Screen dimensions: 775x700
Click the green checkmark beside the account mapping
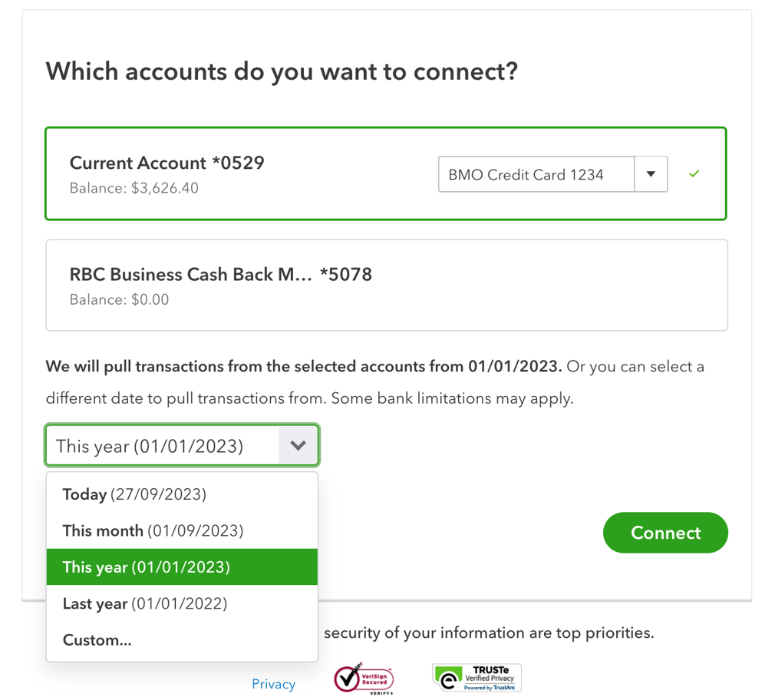(694, 174)
